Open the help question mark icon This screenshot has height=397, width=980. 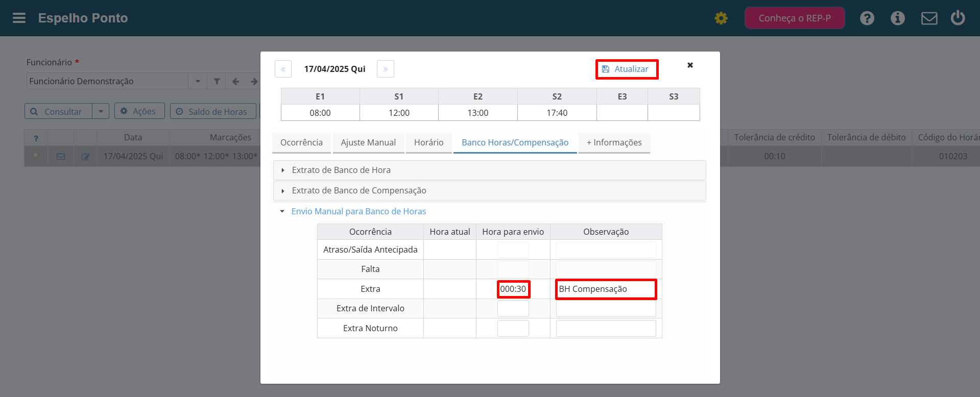867,18
